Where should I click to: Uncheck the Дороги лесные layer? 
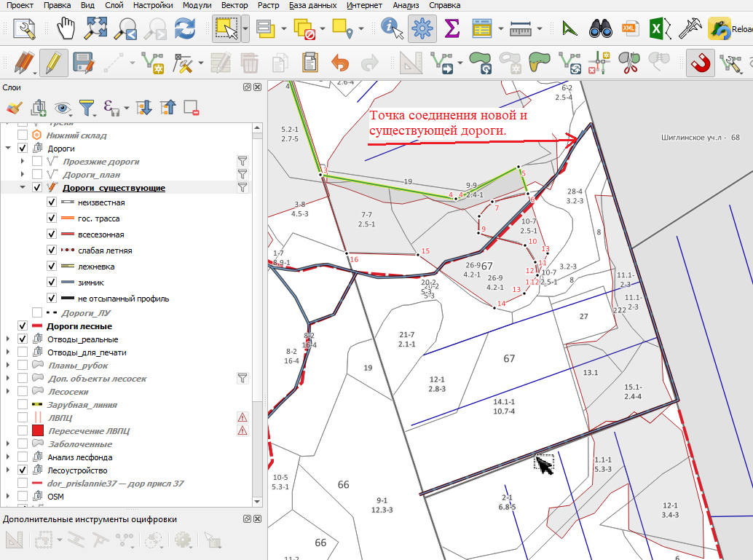pos(22,326)
